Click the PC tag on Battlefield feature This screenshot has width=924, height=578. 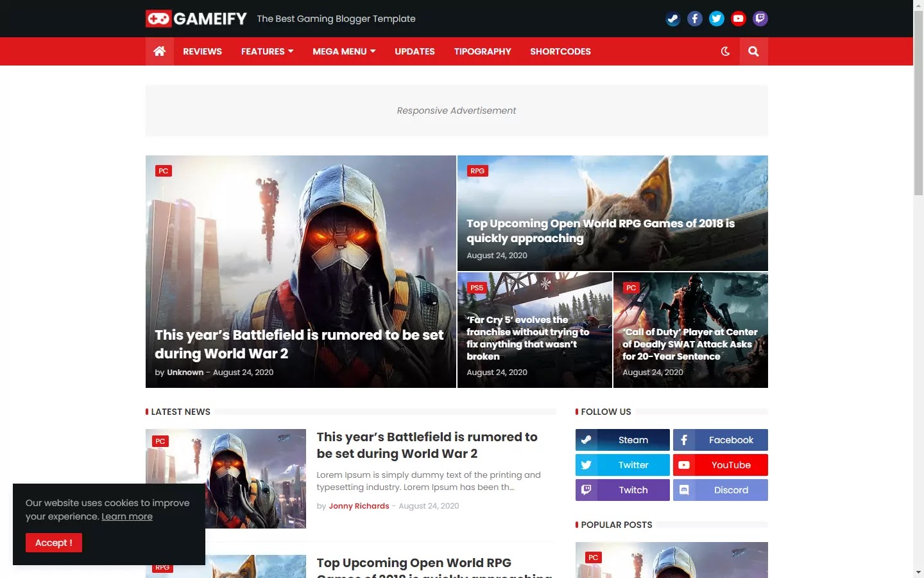coord(164,171)
